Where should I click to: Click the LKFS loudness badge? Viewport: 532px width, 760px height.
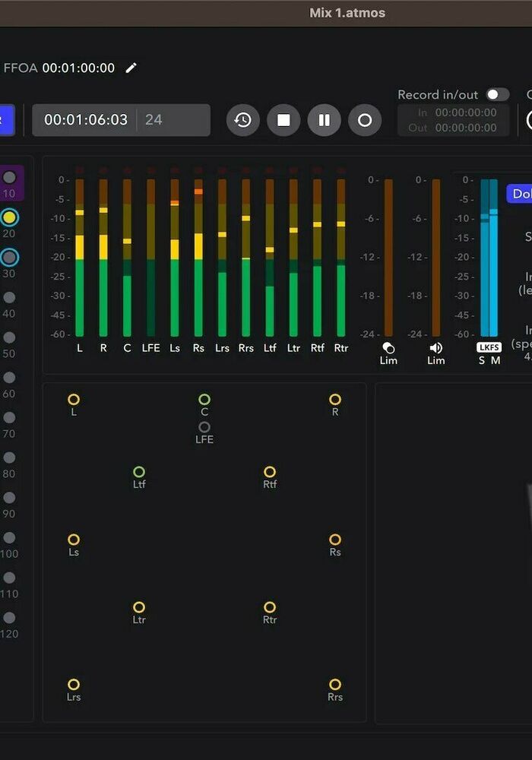(x=489, y=347)
